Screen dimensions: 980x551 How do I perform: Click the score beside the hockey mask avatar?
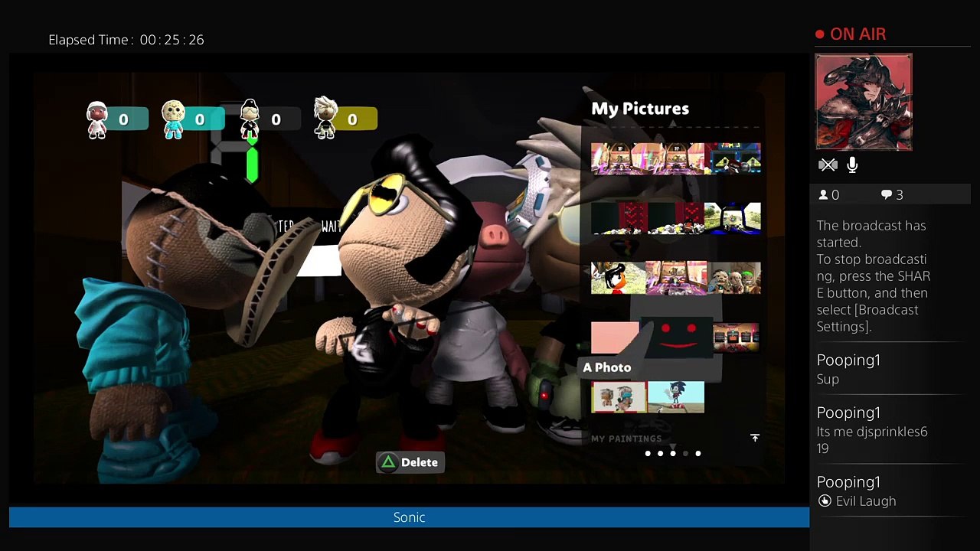[x=201, y=119]
